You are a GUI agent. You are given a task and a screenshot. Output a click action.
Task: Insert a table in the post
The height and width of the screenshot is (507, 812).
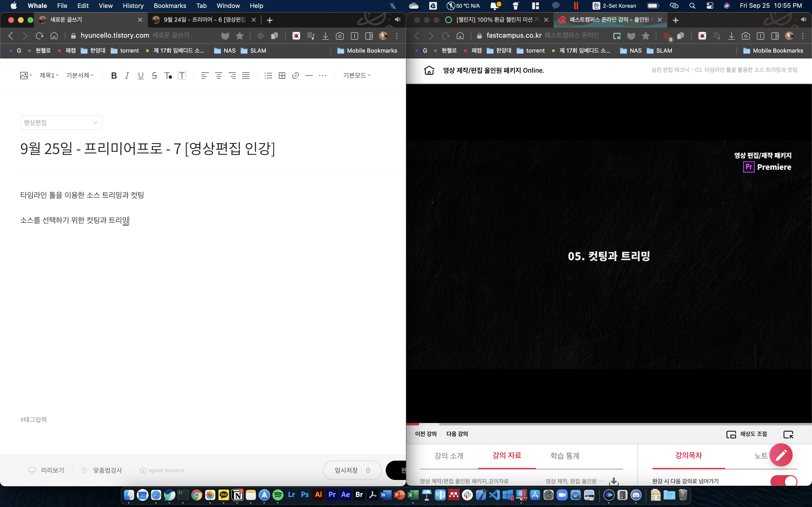click(282, 75)
